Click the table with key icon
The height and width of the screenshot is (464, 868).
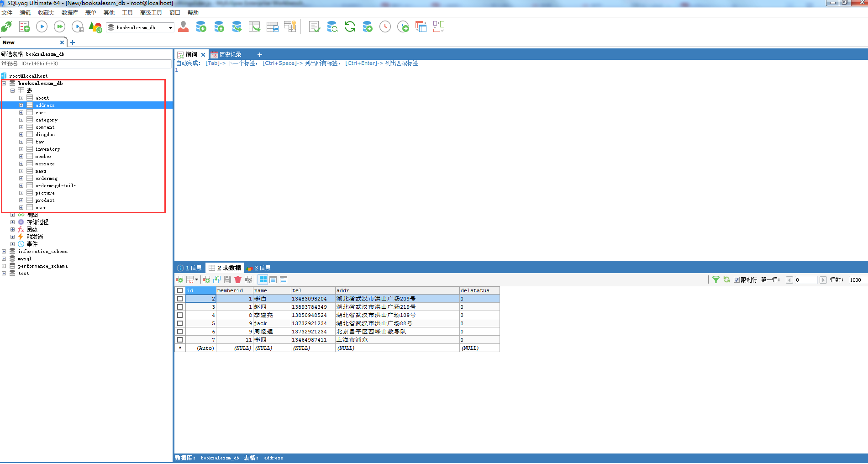[x=290, y=27]
